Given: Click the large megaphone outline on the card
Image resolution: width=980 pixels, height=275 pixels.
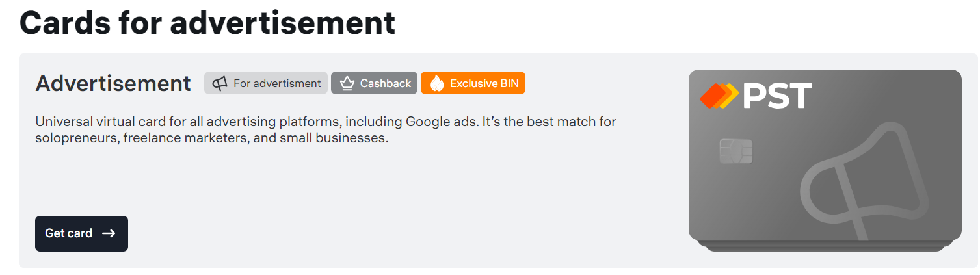Looking at the screenshot, I should coord(862,183).
